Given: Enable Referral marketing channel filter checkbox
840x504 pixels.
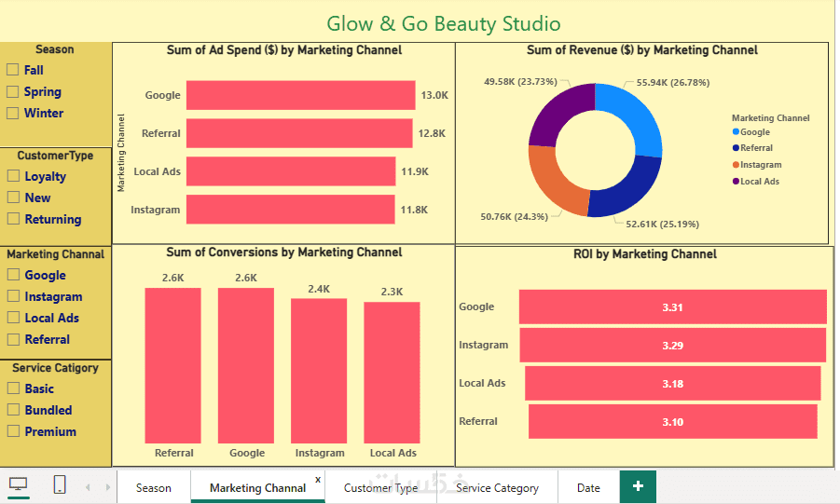Looking at the screenshot, I should click(13, 339).
